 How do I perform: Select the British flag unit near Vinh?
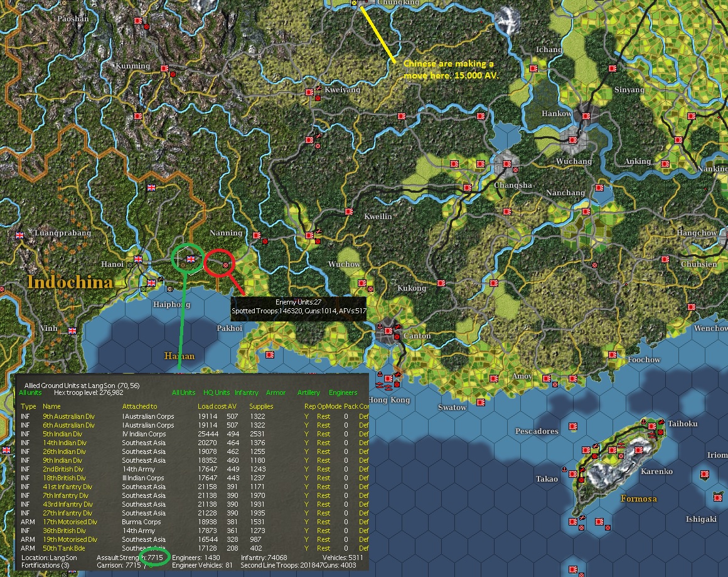click(72, 331)
